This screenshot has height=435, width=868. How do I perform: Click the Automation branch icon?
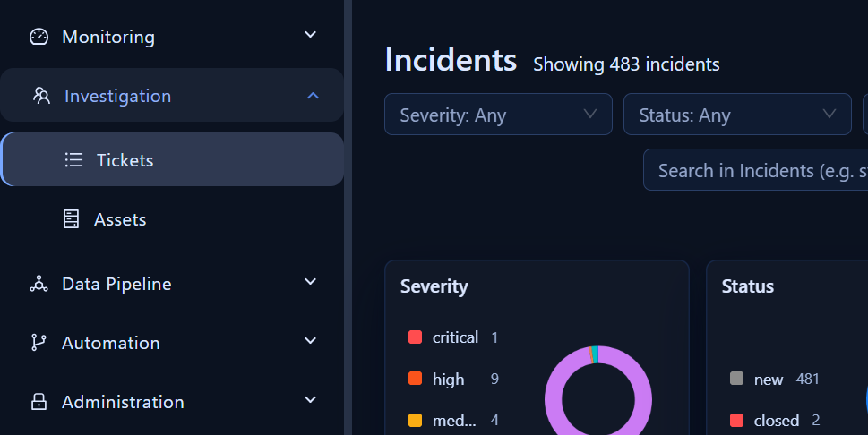[x=39, y=343]
